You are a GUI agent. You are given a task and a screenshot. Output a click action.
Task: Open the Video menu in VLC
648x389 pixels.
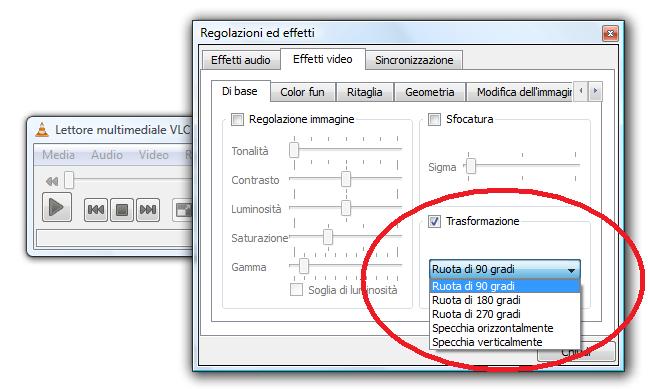[x=153, y=155]
